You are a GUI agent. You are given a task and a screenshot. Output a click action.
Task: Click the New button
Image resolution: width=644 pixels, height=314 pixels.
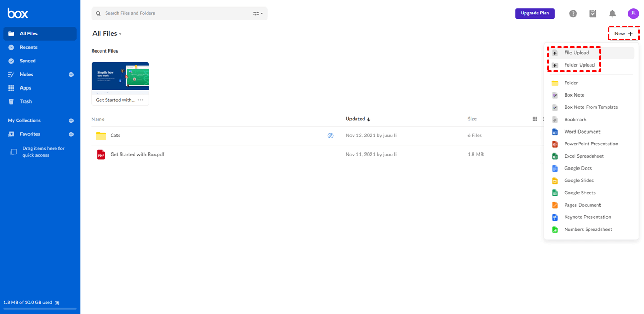click(624, 34)
